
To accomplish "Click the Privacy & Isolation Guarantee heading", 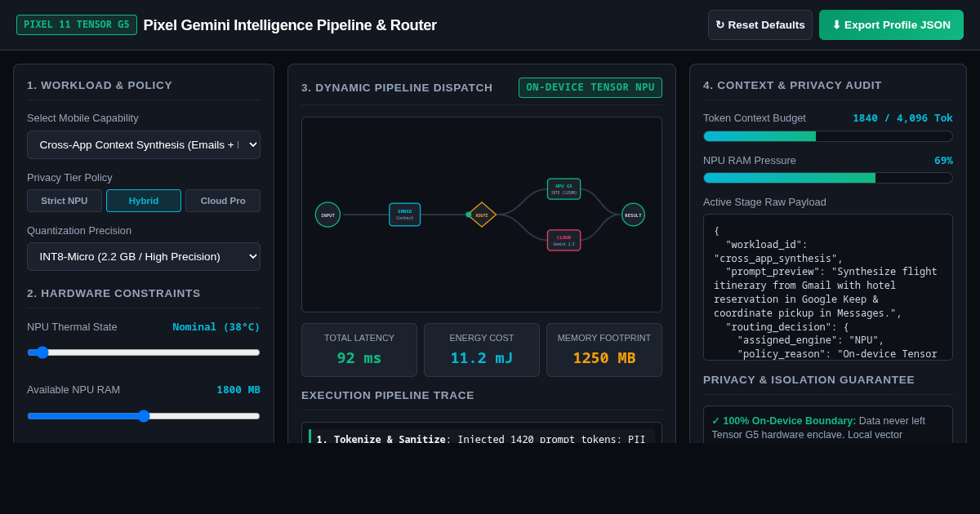I will click(x=808, y=380).
